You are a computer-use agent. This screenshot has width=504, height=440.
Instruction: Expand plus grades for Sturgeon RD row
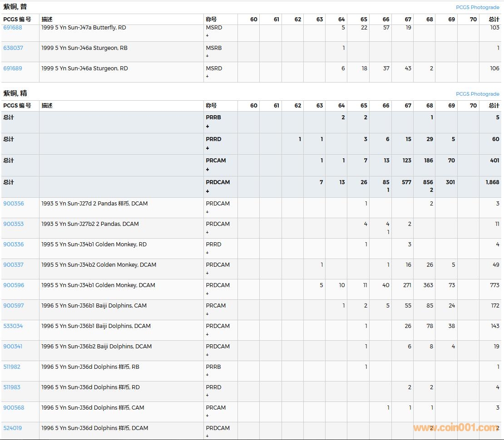(x=208, y=77)
